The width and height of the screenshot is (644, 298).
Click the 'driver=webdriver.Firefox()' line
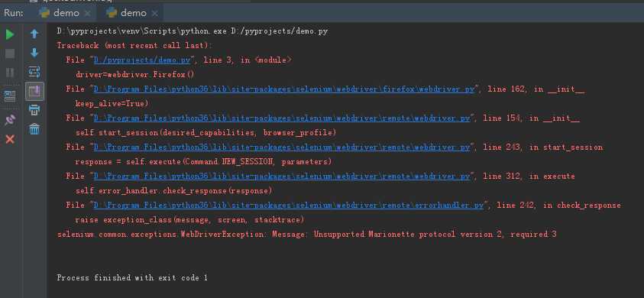tap(134, 75)
